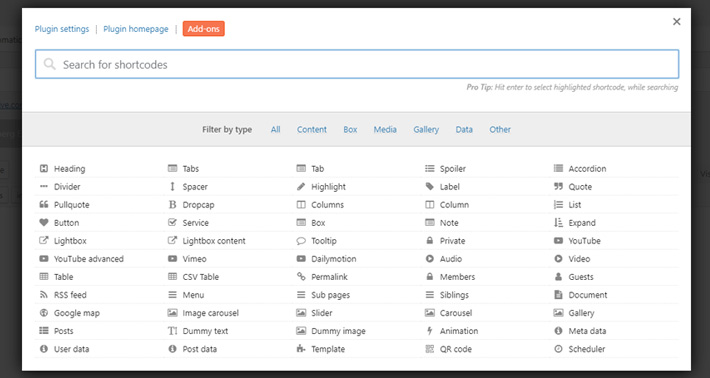The width and height of the screenshot is (710, 378).
Task: Click the Service checkmark icon
Action: click(173, 223)
